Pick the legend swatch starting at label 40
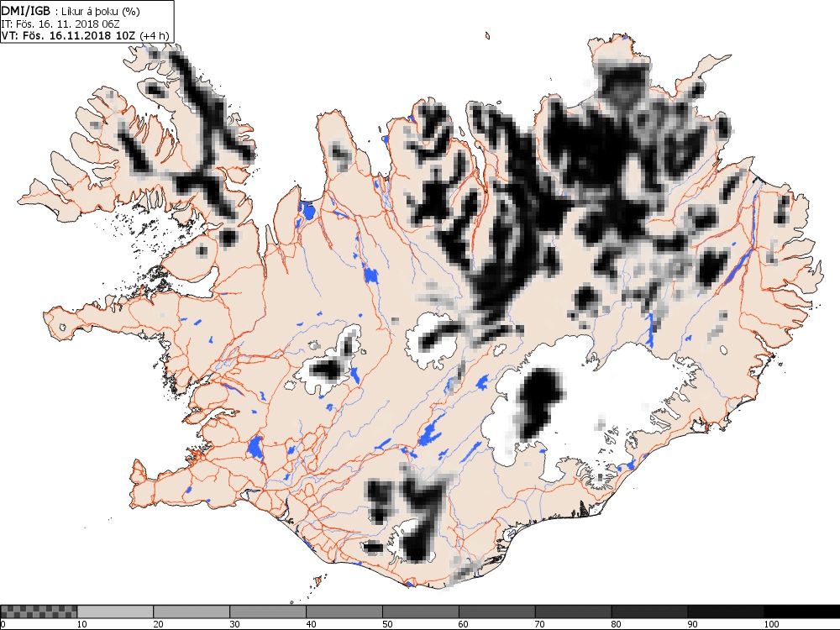 pyautogui.click(x=344, y=612)
